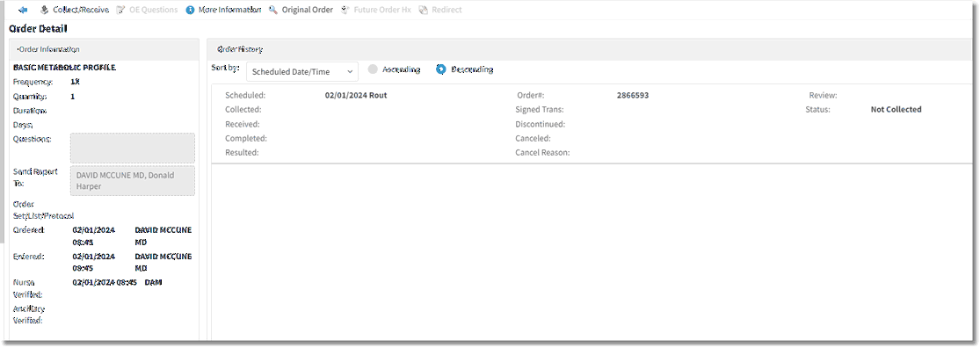The height and width of the screenshot is (348, 980).
Task: Click the Future Order Hx icon
Action: [345, 10]
